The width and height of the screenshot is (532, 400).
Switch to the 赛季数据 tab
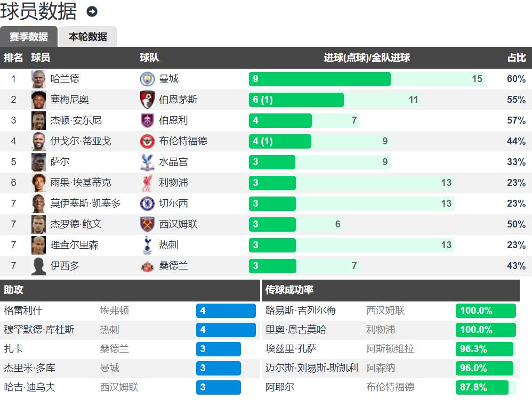pos(29,37)
